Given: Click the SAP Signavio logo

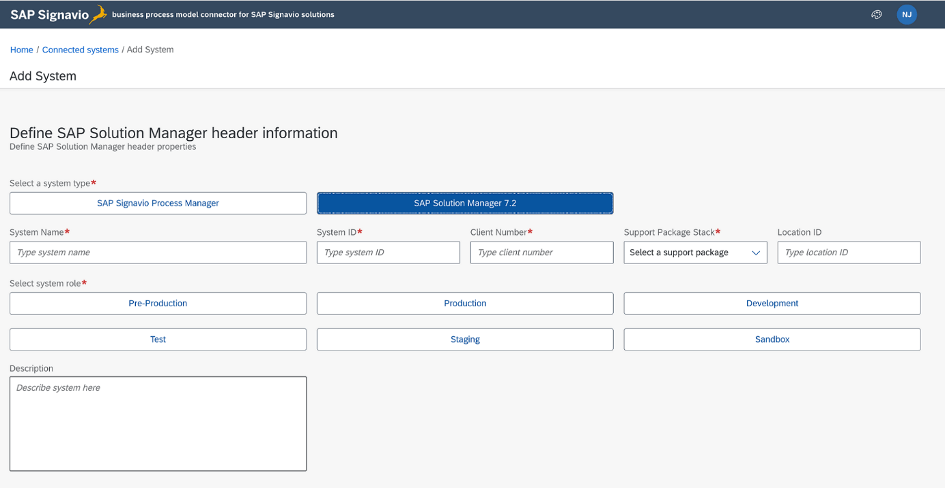Looking at the screenshot, I should click(x=58, y=14).
